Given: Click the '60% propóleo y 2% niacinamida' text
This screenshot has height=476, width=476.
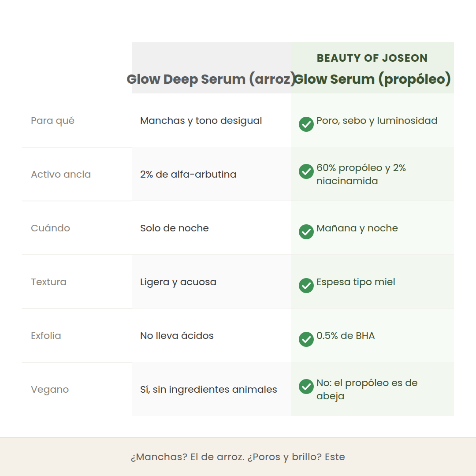Looking at the screenshot, I should point(361,174).
